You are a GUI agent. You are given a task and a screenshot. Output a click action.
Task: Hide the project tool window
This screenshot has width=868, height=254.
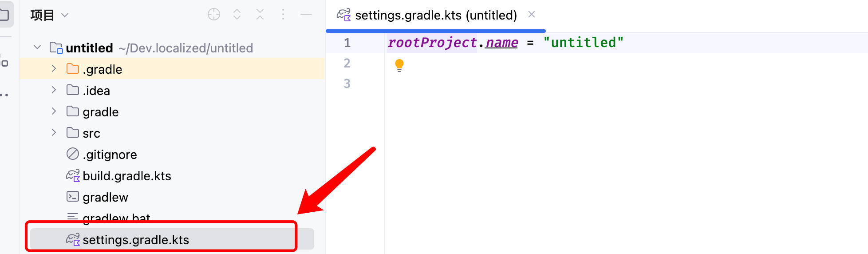click(x=306, y=15)
